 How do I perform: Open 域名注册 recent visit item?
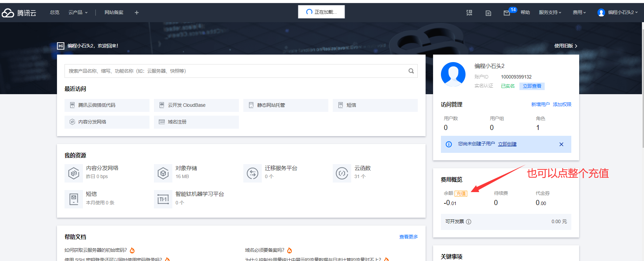point(196,122)
